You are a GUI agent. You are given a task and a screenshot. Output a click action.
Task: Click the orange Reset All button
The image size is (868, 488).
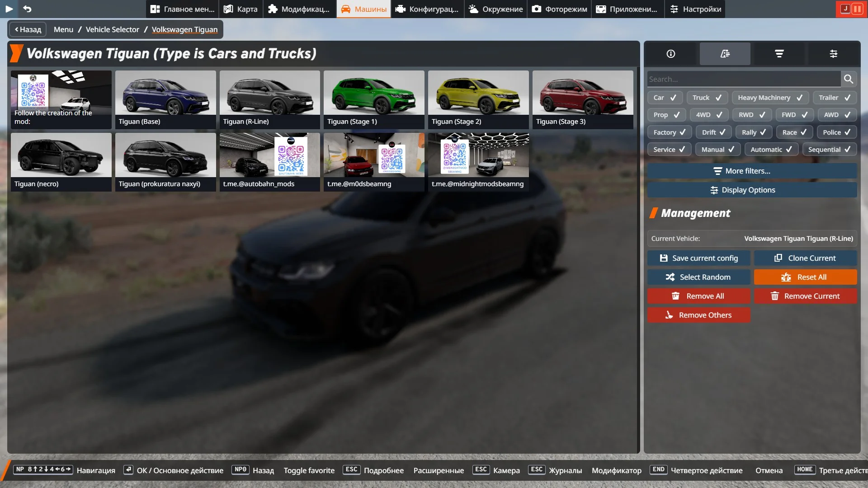pos(805,277)
